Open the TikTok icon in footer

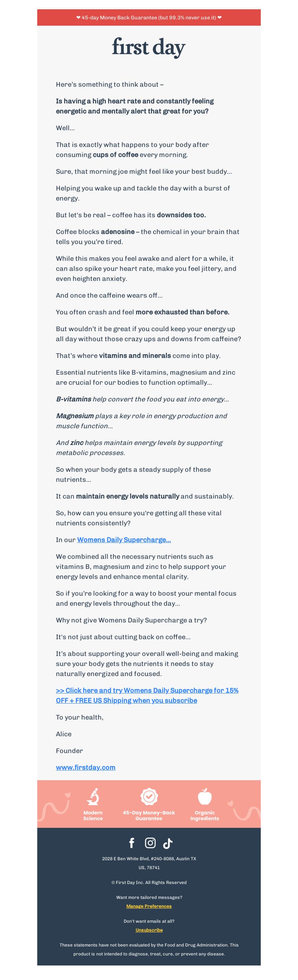point(168,843)
